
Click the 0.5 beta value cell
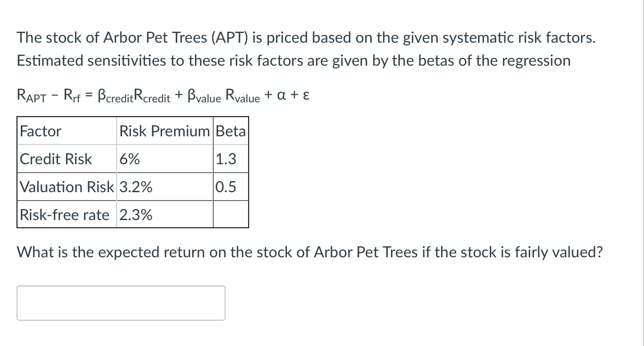pos(231,187)
